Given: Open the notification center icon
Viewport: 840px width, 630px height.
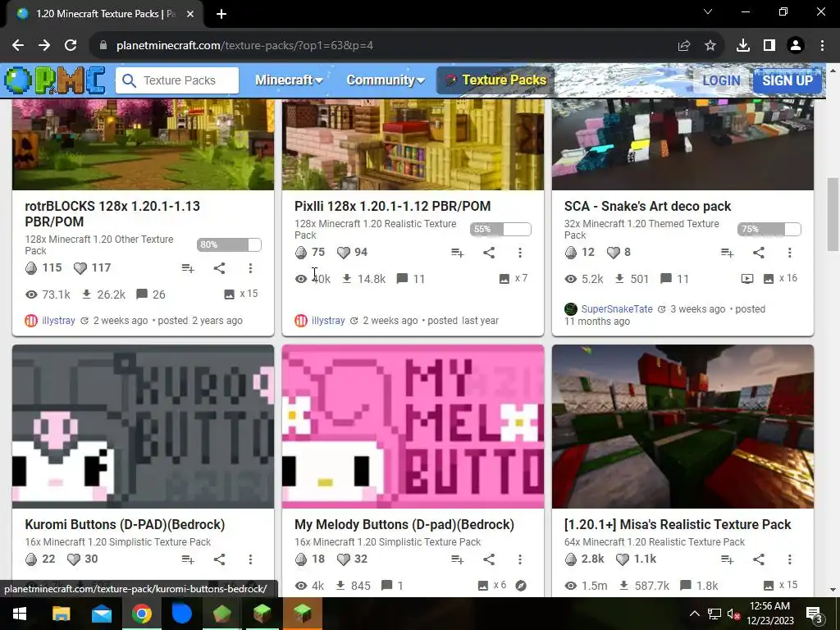Looking at the screenshot, I should pos(814,614).
